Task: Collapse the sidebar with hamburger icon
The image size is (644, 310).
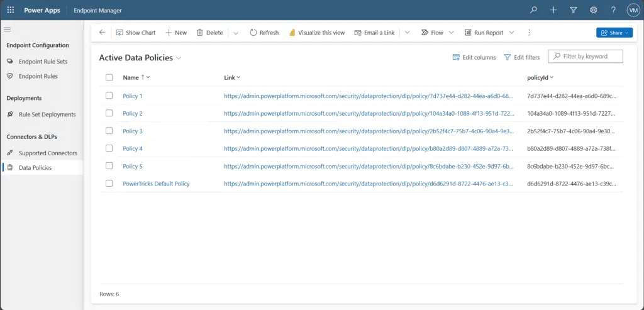Action: 8,29
